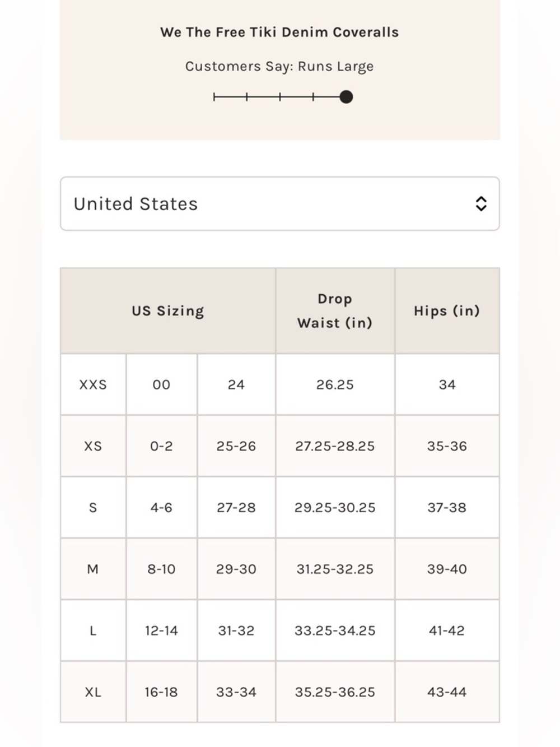Image resolution: width=560 pixels, height=747 pixels.
Task: Click the US Sizing column header
Action: click(x=168, y=310)
